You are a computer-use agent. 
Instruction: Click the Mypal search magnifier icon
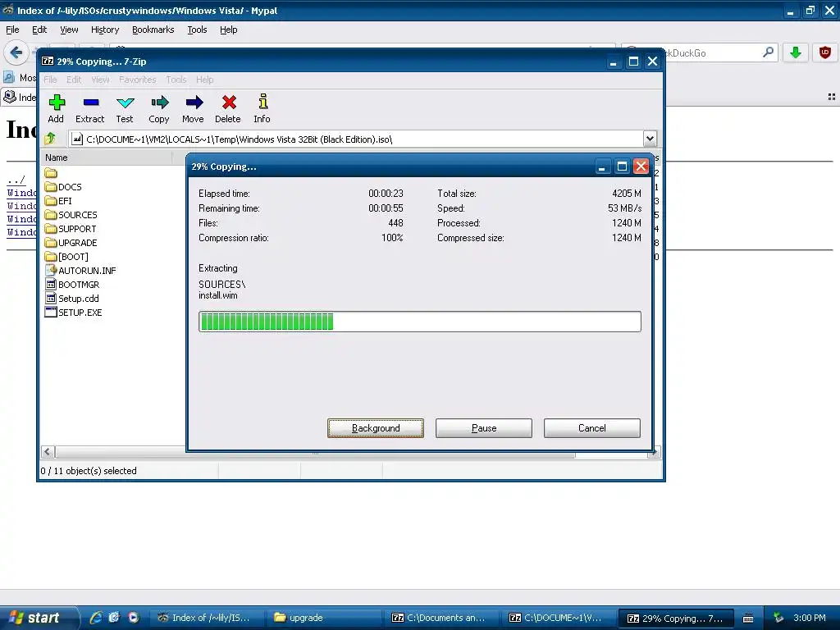click(x=768, y=52)
